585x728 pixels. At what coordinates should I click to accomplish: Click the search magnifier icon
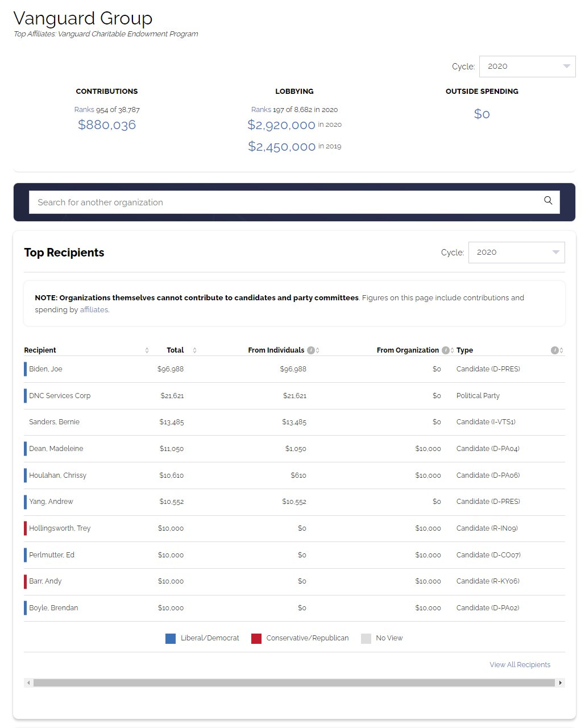(x=548, y=200)
